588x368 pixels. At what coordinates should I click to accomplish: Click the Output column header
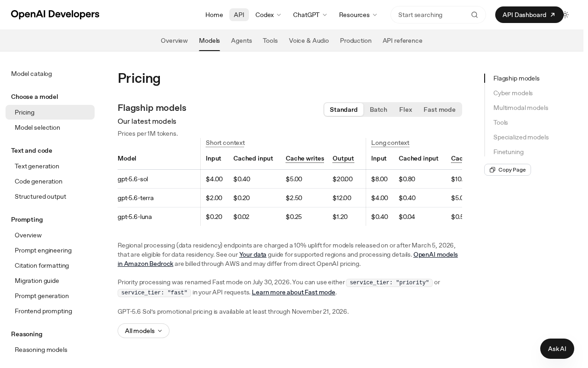[343, 158]
